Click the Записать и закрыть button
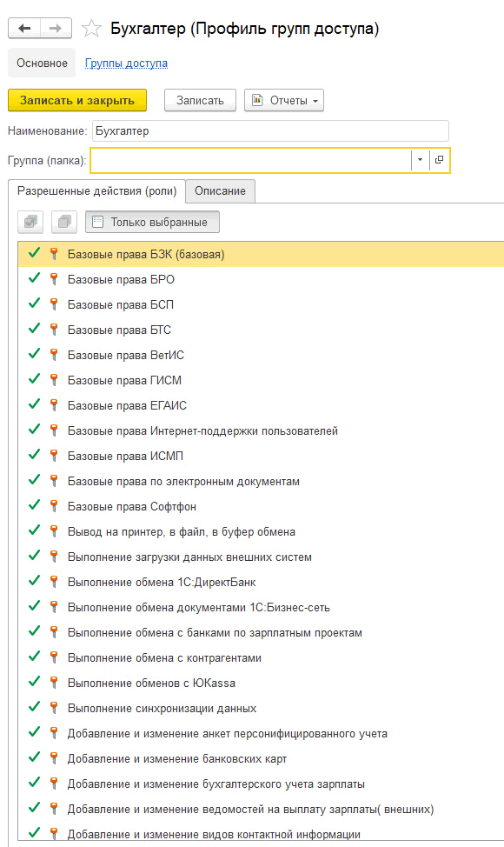 77,101
